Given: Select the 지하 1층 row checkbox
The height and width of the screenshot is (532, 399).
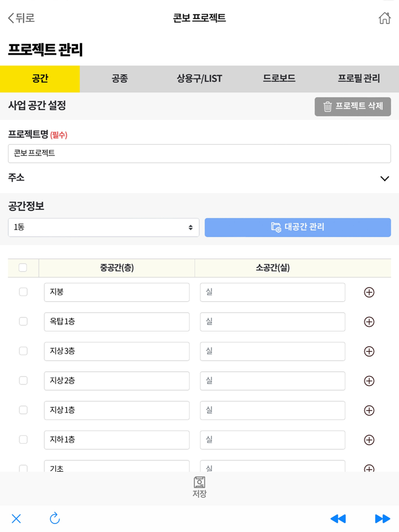Looking at the screenshot, I should tap(23, 440).
